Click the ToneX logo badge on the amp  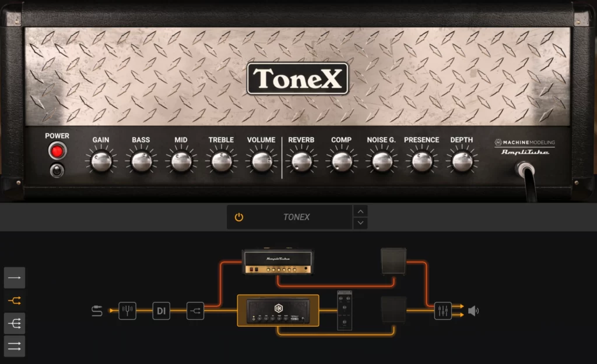297,79
